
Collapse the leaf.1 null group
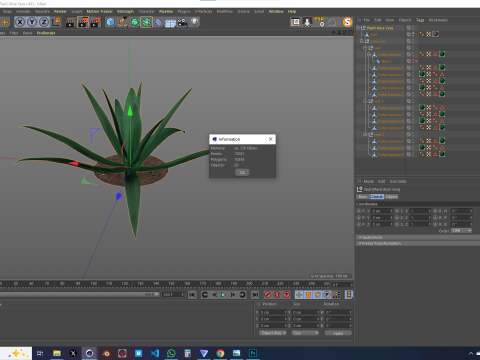[365, 101]
